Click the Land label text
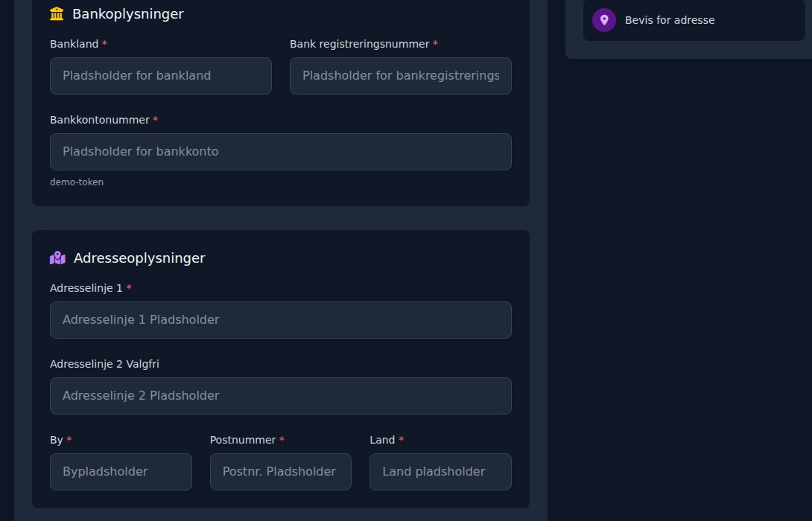 [382, 441]
